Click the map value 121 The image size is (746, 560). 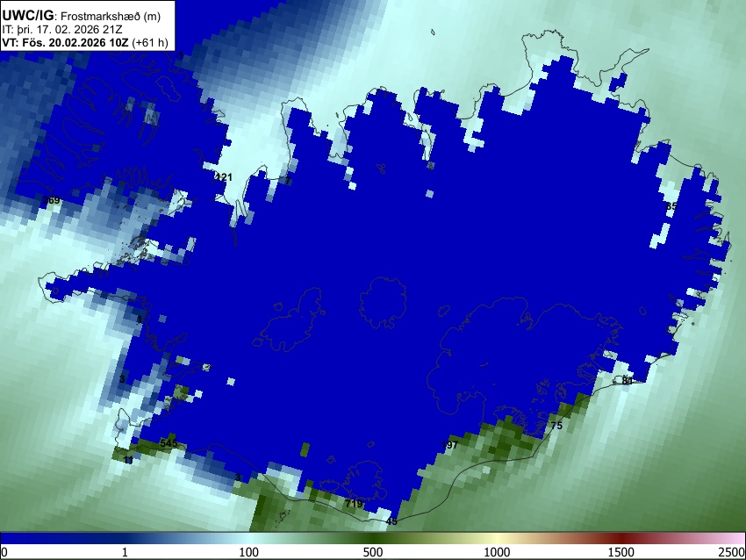[224, 177]
